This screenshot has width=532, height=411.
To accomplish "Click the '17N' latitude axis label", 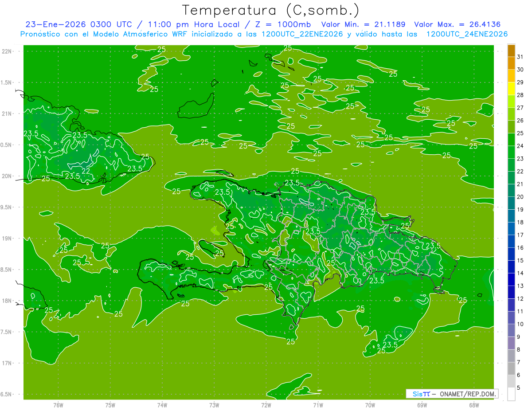I will point(7,363).
